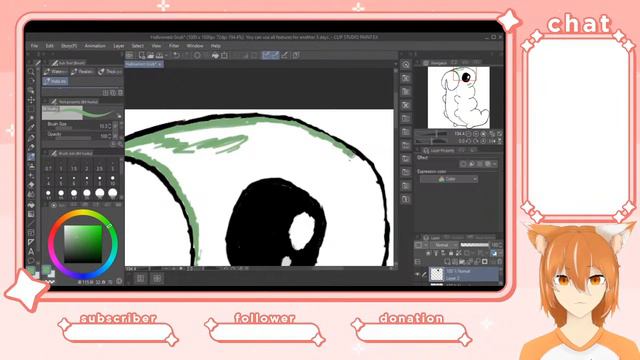Open dropdown arrow beside layer effect icons
The width and height of the screenshot is (640, 360).
coord(495,164)
